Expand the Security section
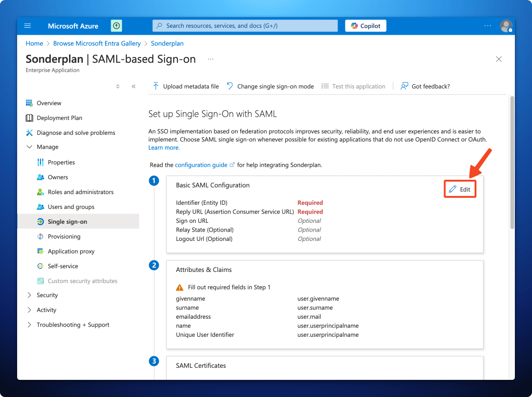 click(x=29, y=295)
